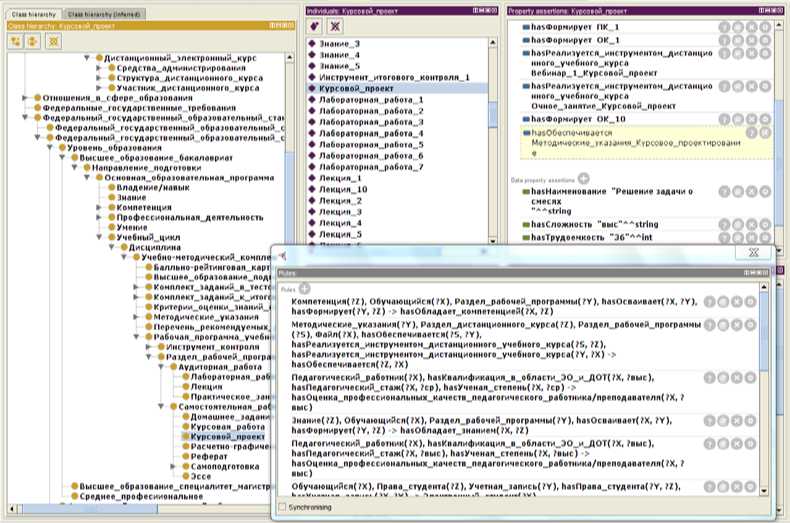Add a new rule with the plus icon
Screen dimensions: 790x523
click(x=304, y=288)
